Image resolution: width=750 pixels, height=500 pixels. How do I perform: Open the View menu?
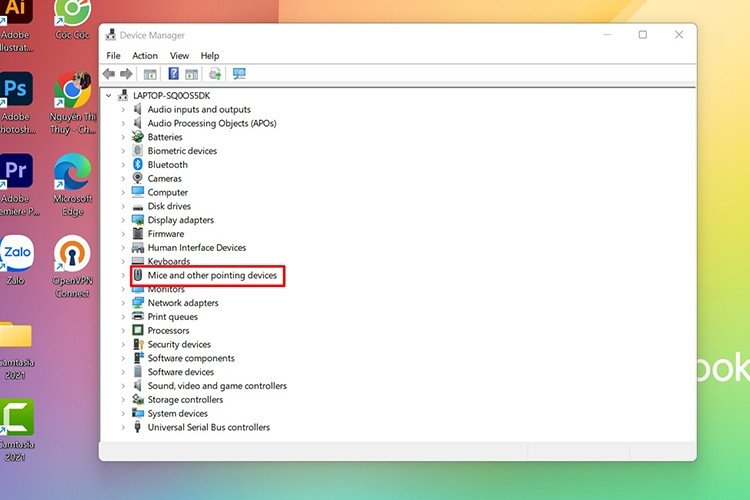click(179, 56)
